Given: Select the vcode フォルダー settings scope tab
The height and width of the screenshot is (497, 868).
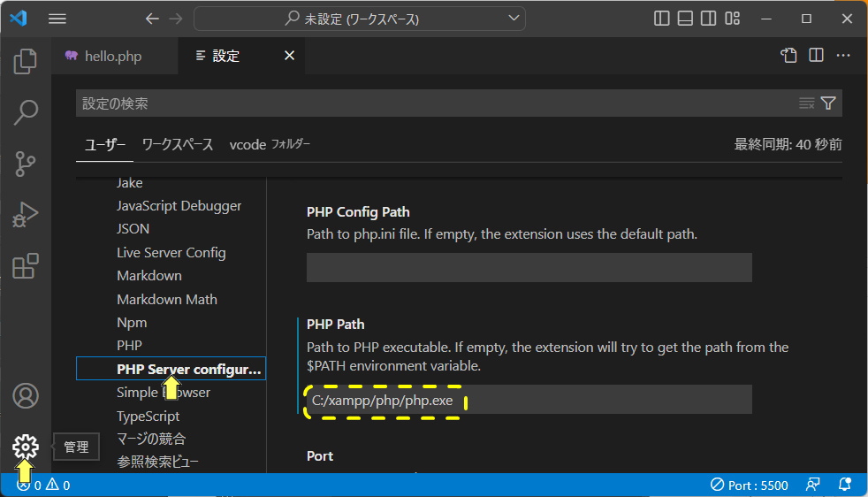Looking at the screenshot, I should click(270, 145).
